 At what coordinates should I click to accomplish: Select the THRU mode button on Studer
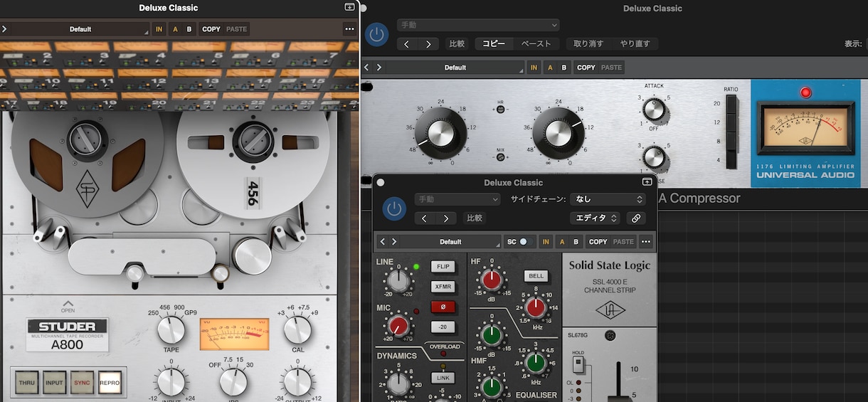(27, 383)
